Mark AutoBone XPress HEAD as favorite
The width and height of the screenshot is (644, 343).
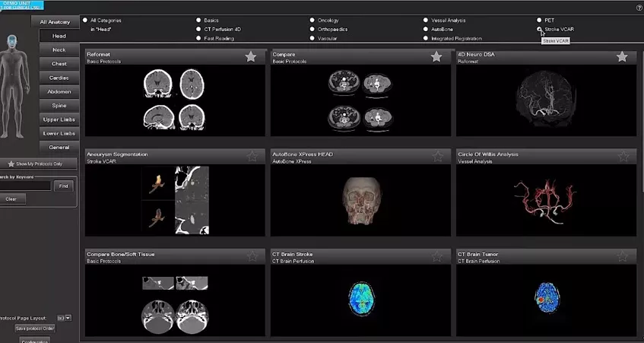tap(438, 157)
